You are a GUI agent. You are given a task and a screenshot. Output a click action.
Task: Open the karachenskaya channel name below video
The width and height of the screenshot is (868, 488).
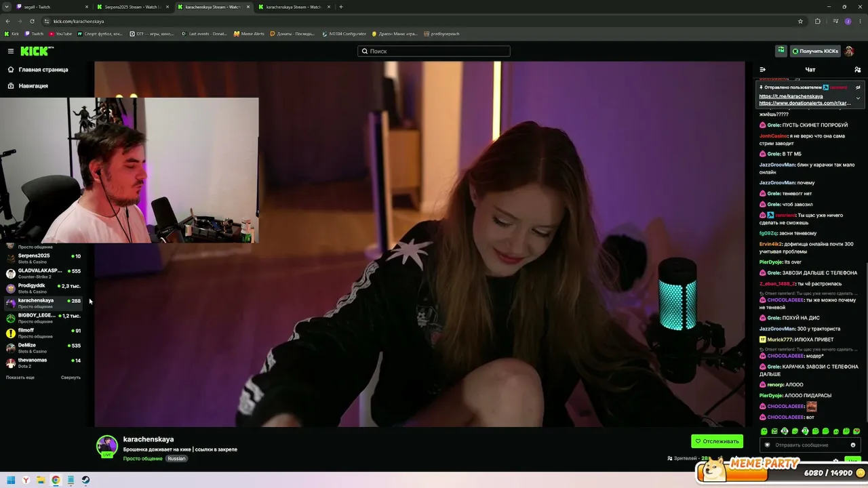tap(149, 439)
